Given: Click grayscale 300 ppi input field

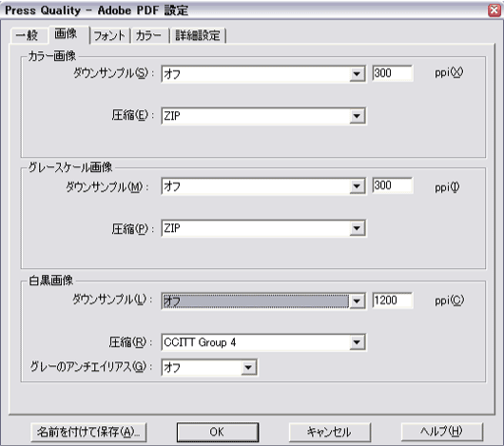Looking at the screenshot, I should [x=393, y=185].
